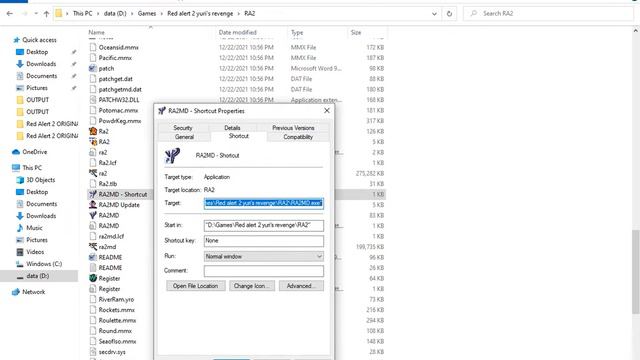This screenshot has height=360, width=640.
Task: Switch to the Compatibility tab
Action: click(x=298, y=137)
